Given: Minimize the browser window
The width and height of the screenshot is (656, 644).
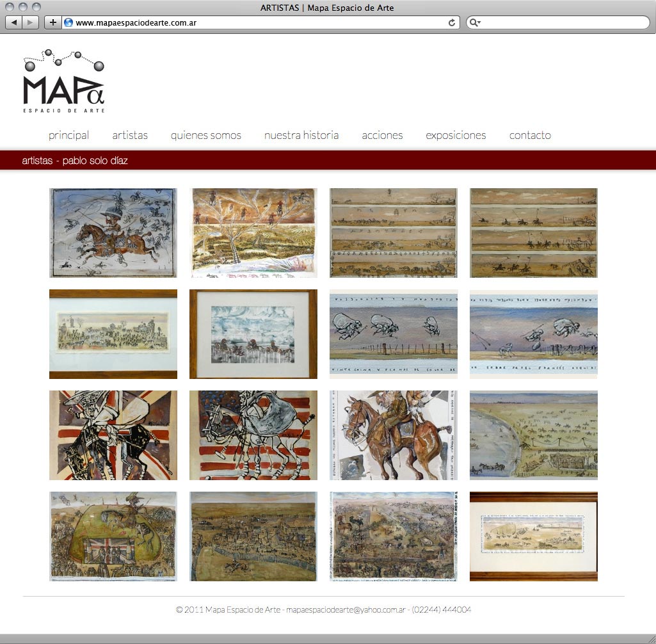Looking at the screenshot, I should (23, 7).
